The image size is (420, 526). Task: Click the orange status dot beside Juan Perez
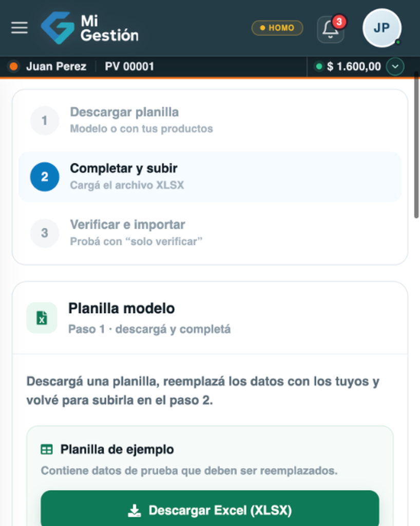coord(14,66)
